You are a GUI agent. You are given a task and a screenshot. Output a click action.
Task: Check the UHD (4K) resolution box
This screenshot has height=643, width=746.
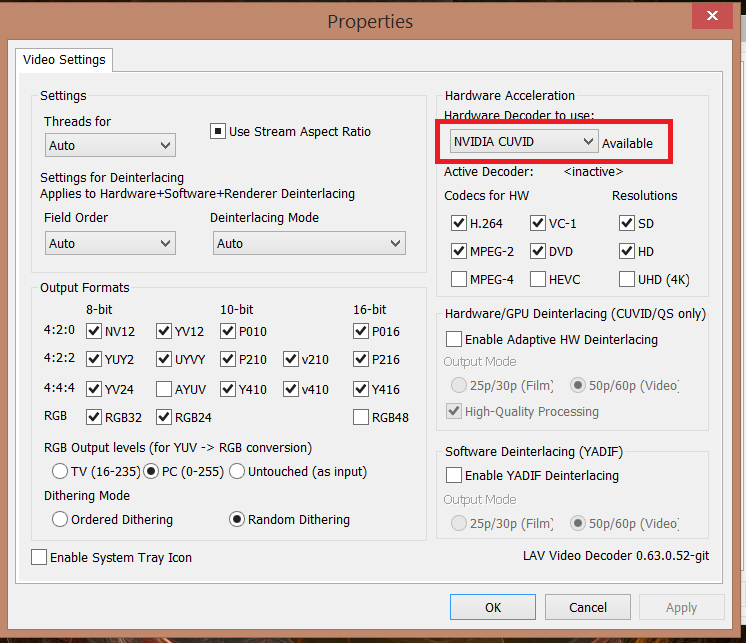tap(627, 279)
